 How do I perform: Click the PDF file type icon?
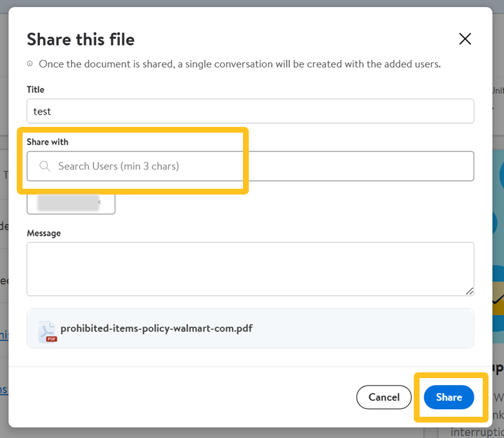(46, 330)
